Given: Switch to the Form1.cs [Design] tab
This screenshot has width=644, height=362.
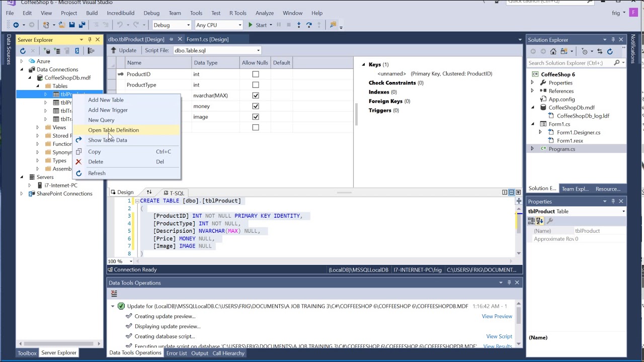Looking at the screenshot, I should tap(207, 39).
